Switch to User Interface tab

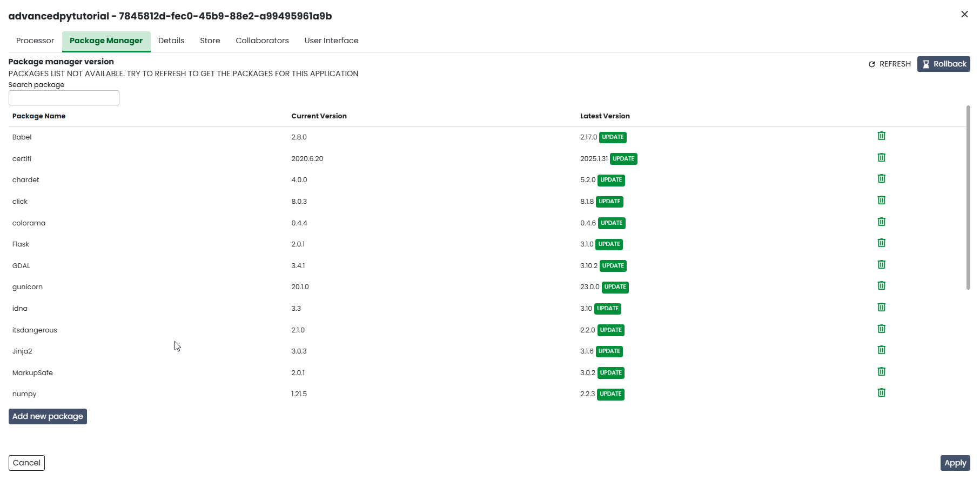(x=331, y=41)
